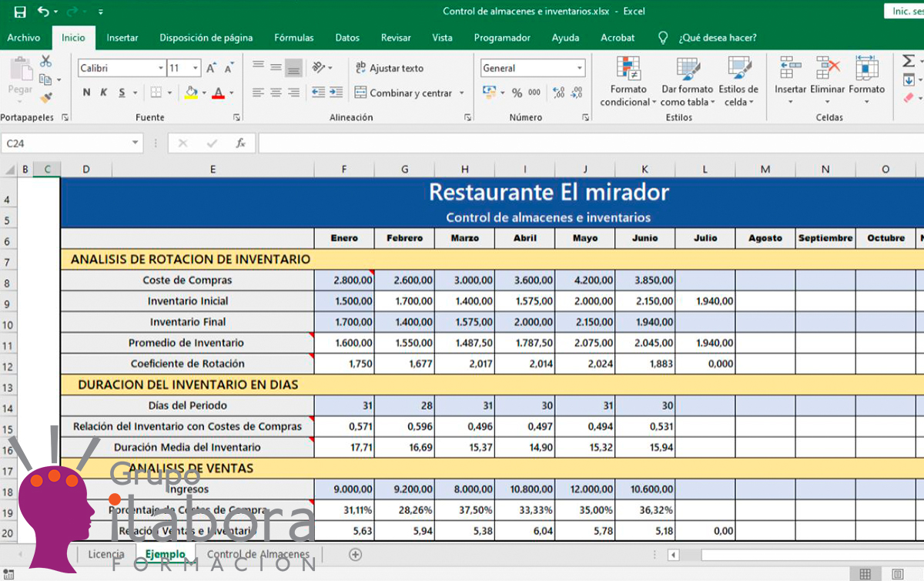The height and width of the screenshot is (581, 924).
Task: Switch to the Insertar ribbon tab
Action: tap(122, 38)
